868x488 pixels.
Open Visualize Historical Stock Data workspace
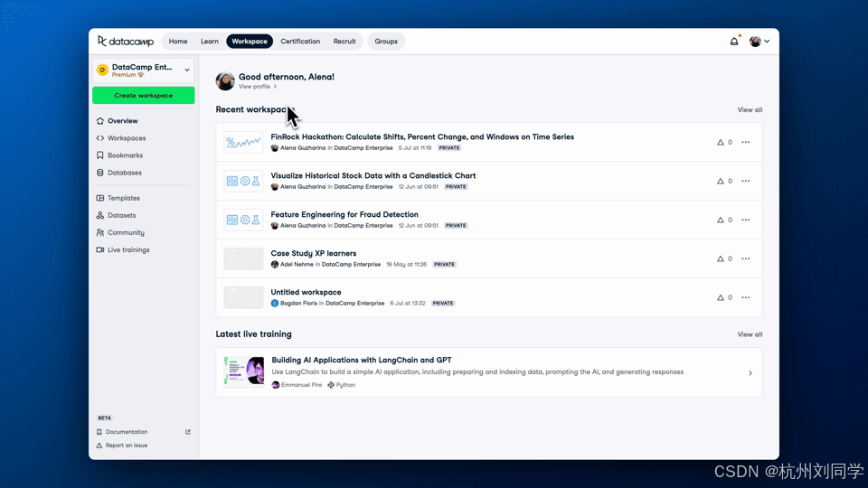(x=373, y=176)
